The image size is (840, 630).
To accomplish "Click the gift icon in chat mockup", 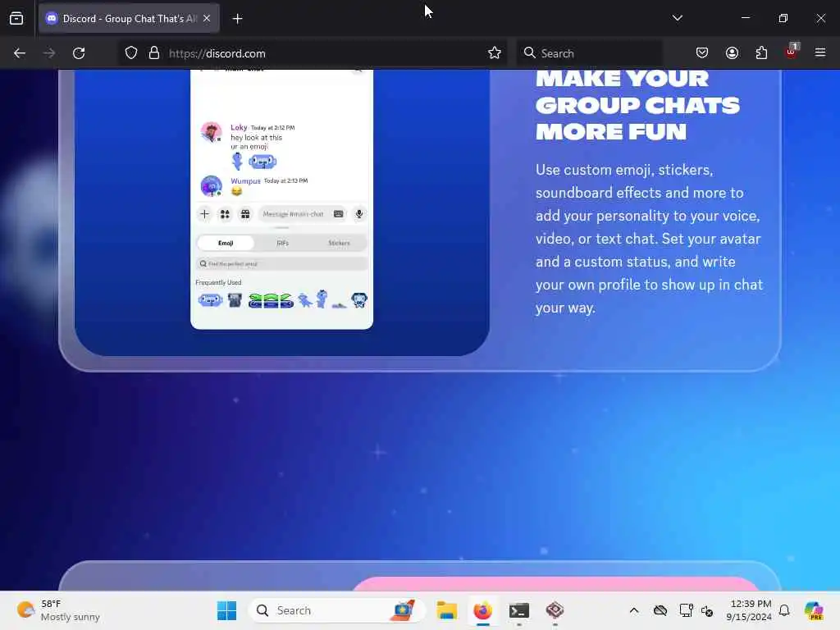I will (245, 214).
